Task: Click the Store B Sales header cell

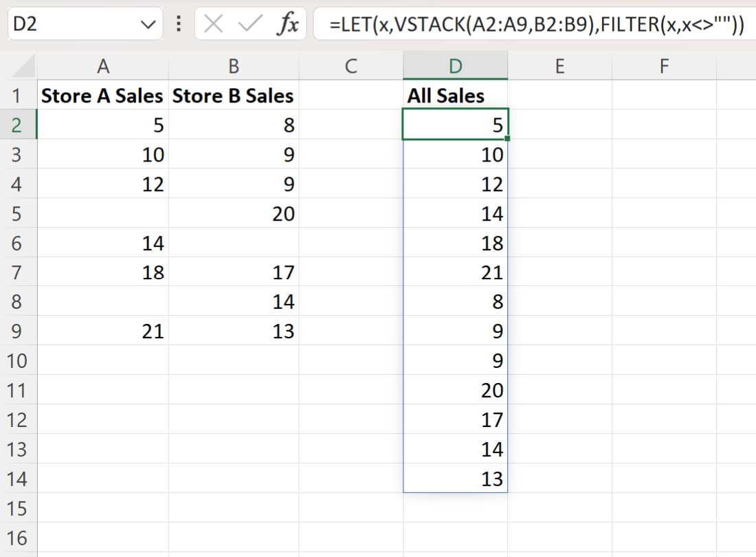Action: coord(234,96)
